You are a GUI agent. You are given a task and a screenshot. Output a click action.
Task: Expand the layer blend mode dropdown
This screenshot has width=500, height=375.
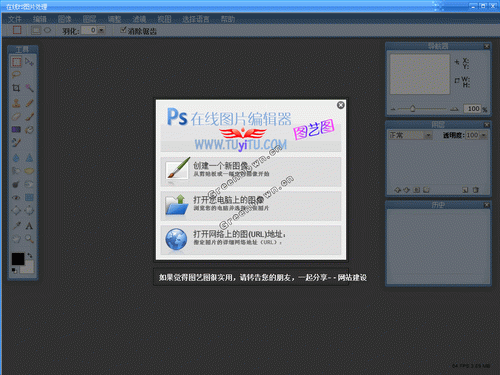428,135
